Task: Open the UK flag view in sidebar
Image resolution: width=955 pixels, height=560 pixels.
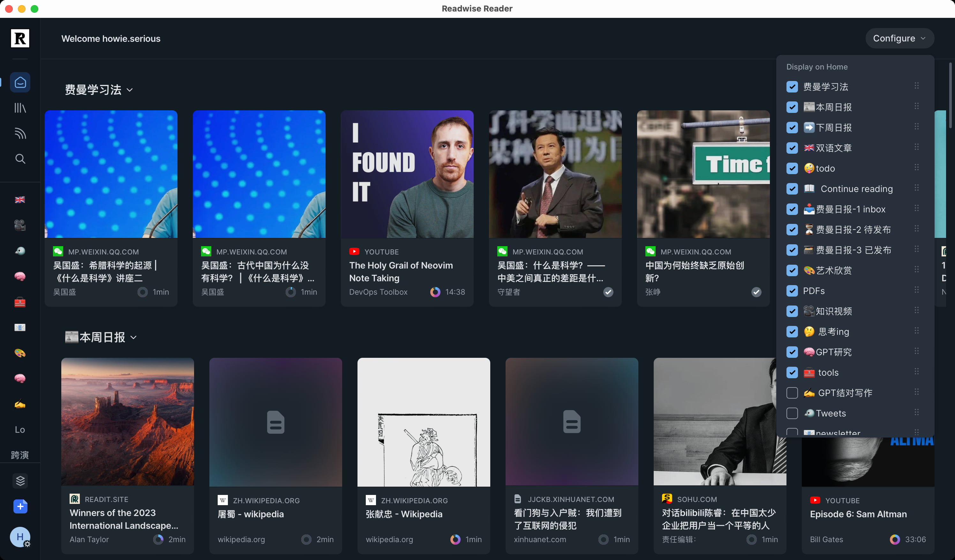Action: pyautogui.click(x=20, y=200)
